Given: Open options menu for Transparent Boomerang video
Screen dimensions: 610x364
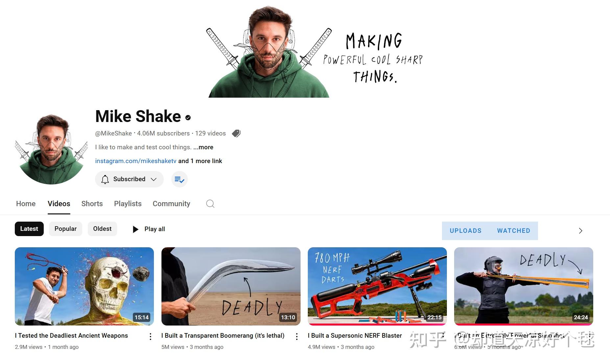Looking at the screenshot, I should pyautogui.click(x=297, y=336).
